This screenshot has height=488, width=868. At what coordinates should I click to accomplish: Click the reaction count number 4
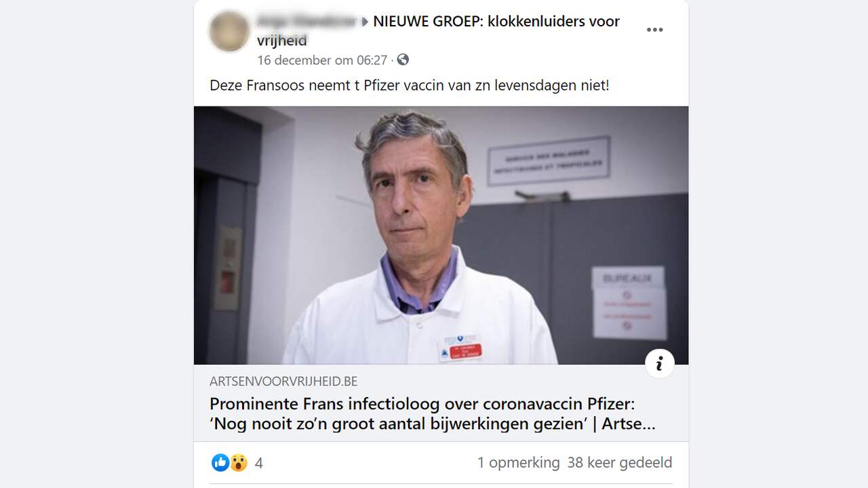(x=258, y=464)
